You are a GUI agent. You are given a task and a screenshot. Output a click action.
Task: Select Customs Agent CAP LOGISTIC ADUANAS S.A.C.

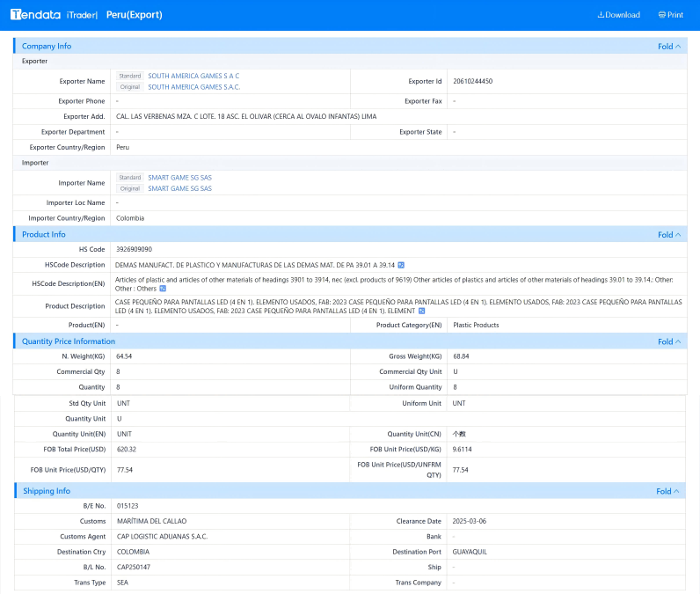[163, 537]
